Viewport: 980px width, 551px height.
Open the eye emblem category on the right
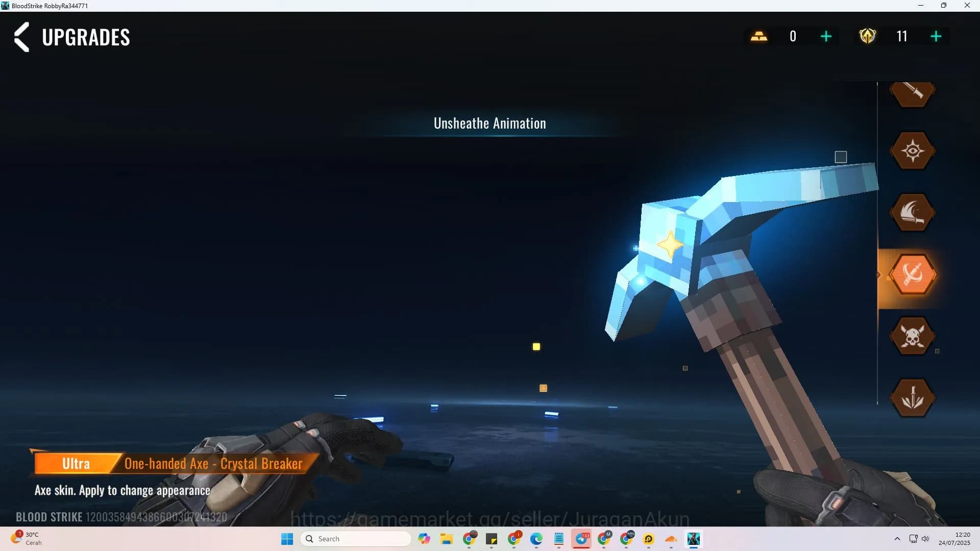(x=913, y=151)
